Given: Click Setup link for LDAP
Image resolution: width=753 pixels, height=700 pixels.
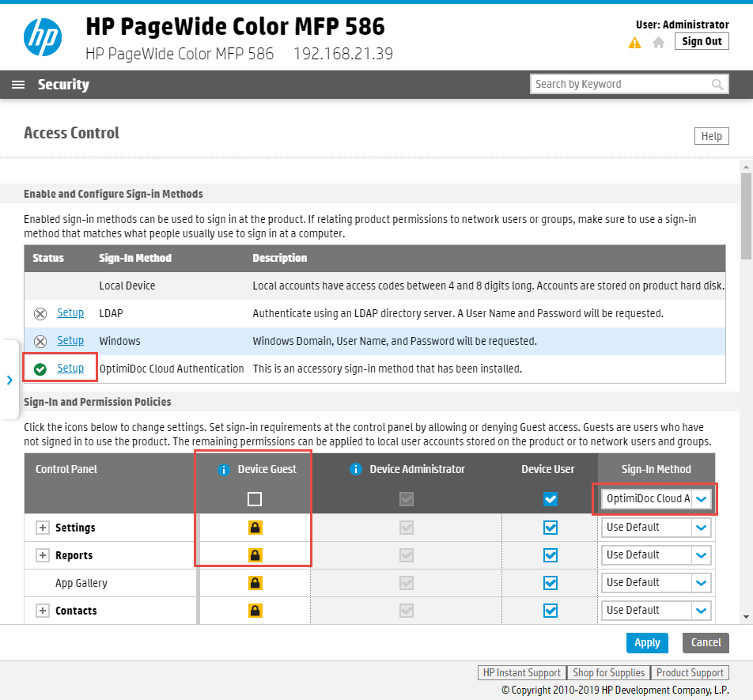Looking at the screenshot, I should 70,313.
